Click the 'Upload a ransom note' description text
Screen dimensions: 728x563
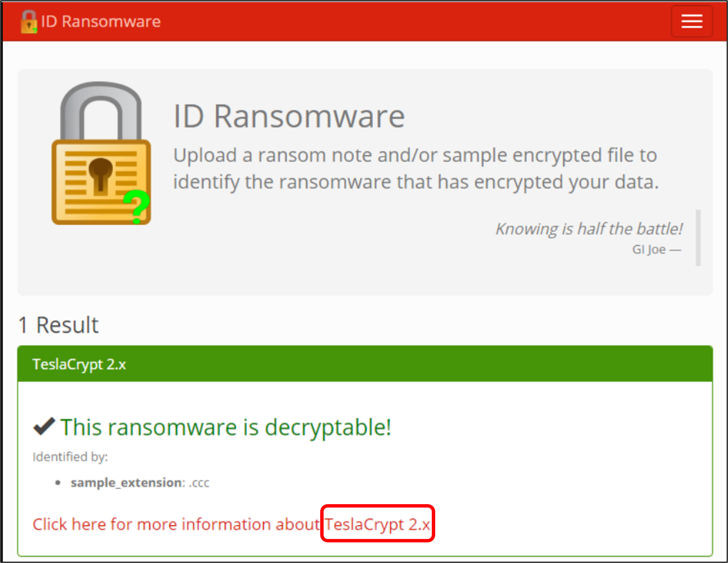[x=416, y=168]
